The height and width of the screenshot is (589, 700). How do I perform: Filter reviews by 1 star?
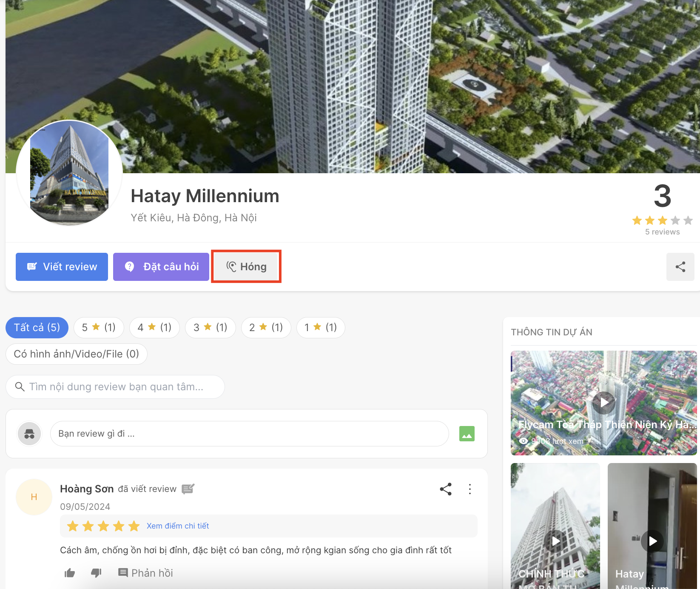(x=321, y=328)
